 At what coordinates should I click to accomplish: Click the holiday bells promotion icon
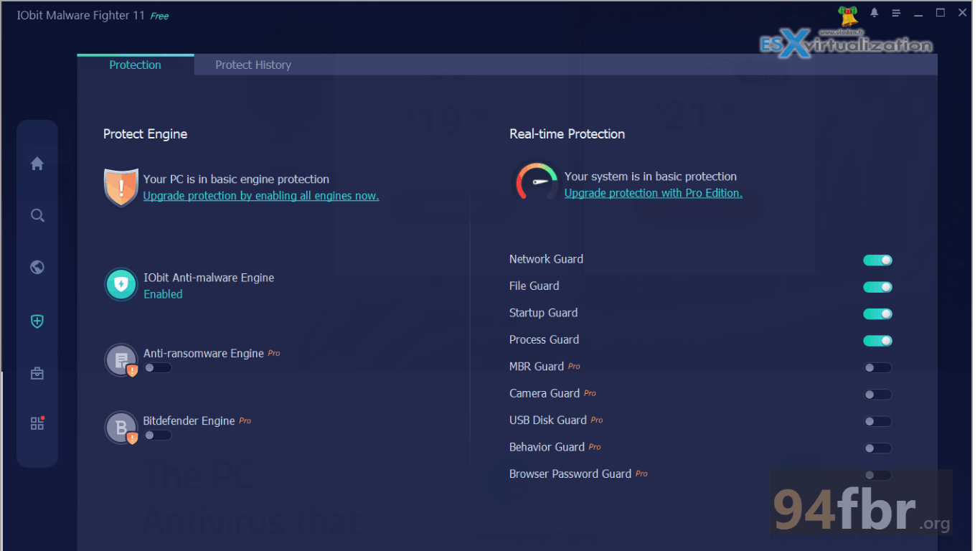848,15
